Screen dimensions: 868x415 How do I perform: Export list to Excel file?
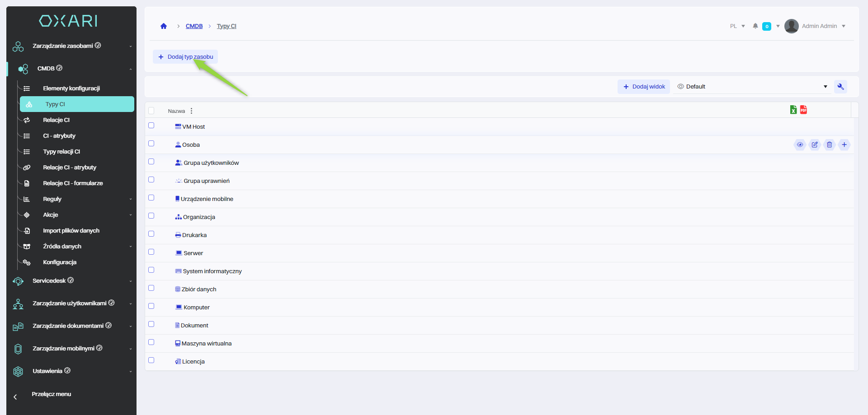(793, 110)
